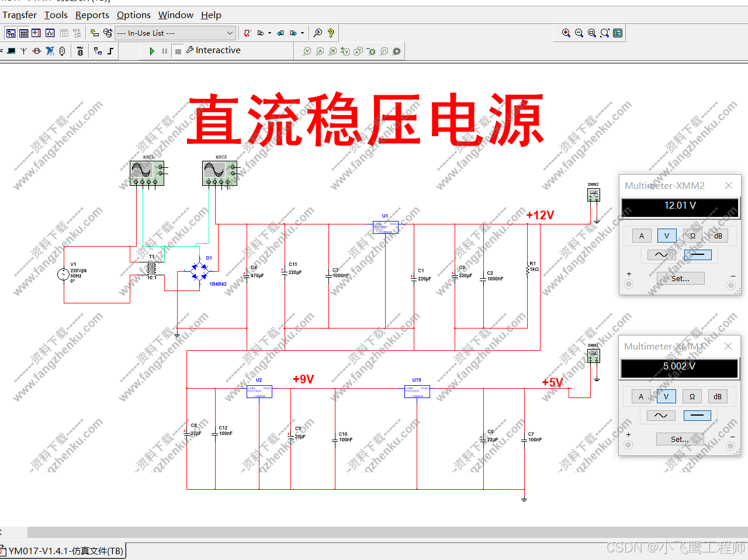748x560 pixels.
Task: Select the YM017 design tab
Action: [x=64, y=551]
